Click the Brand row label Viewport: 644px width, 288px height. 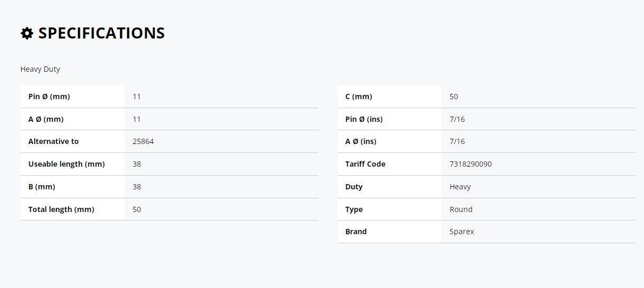point(356,232)
